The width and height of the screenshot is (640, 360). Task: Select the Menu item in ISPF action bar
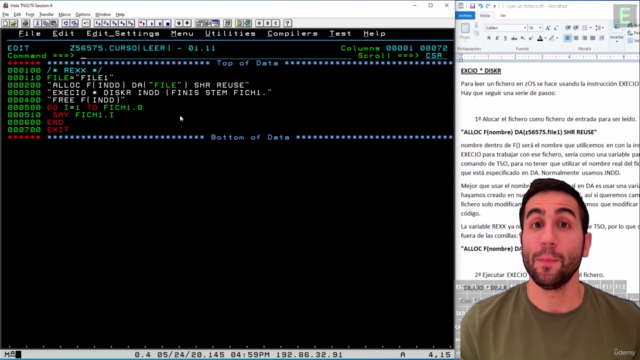(x=182, y=33)
